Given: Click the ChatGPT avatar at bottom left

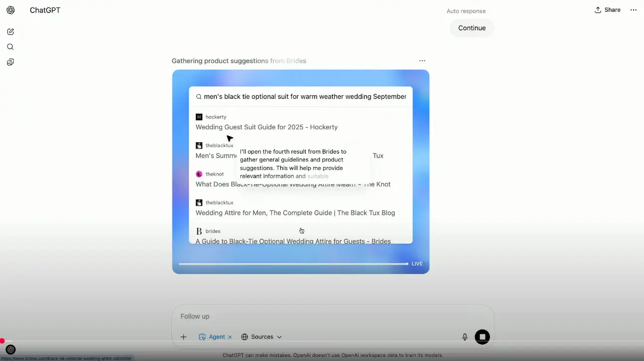Looking at the screenshot, I should pyautogui.click(x=10, y=350).
